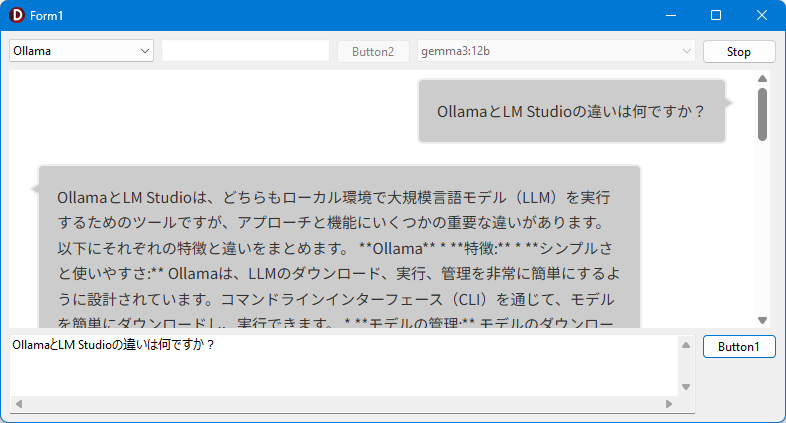Maximize the Form1 window
786x423 pixels.
[x=716, y=16]
